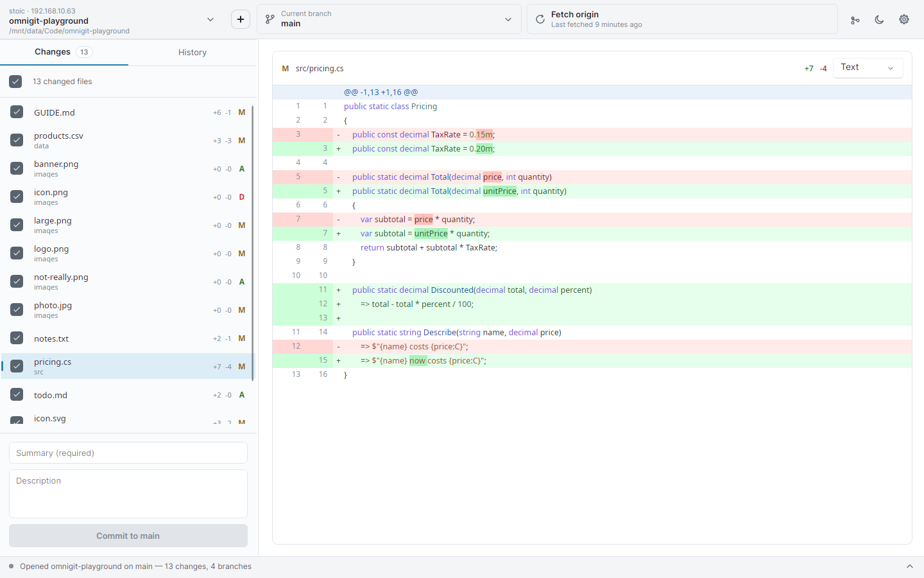Uncheck the pricing.cs checkbox
The image size is (924, 578).
pos(17,366)
